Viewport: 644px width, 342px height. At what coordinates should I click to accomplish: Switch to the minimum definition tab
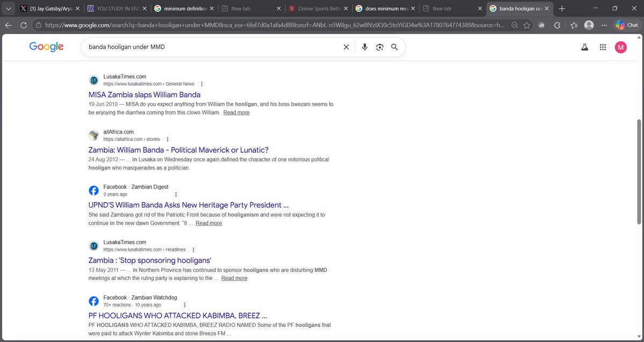pos(184,9)
